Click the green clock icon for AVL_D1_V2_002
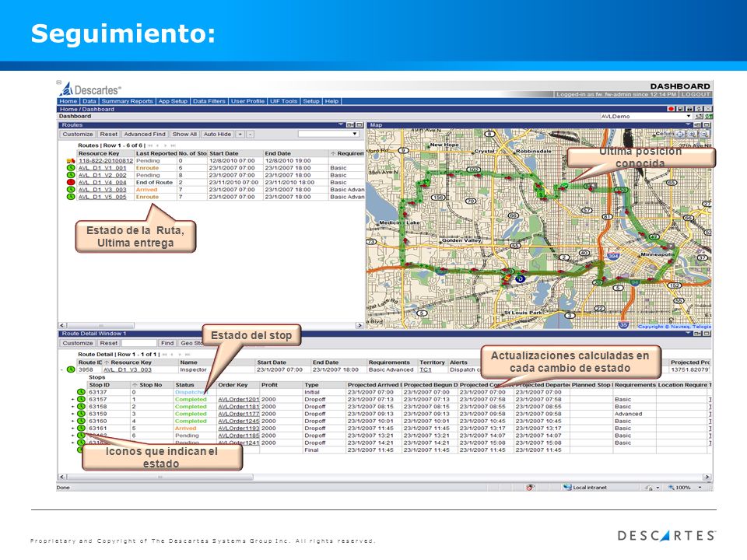747x560 pixels. 71,175
